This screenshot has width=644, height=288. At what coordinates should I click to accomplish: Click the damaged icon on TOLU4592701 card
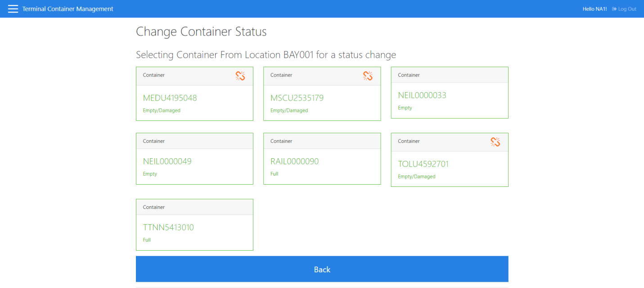click(495, 142)
